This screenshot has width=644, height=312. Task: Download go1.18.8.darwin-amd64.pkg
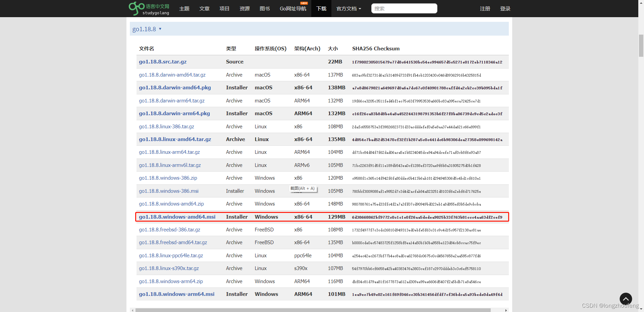pyautogui.click(x=175, y=88)
